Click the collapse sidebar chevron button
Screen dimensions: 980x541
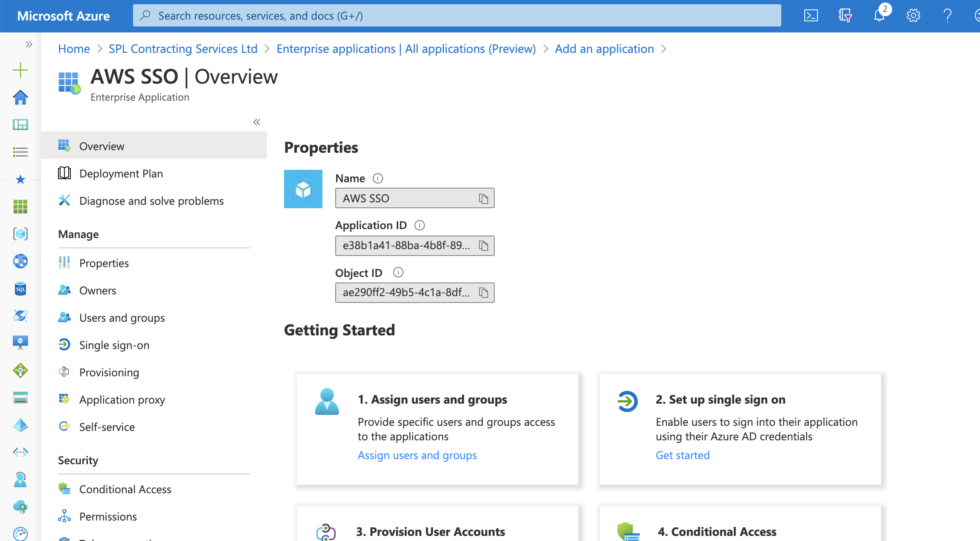[x=257, y=122]
